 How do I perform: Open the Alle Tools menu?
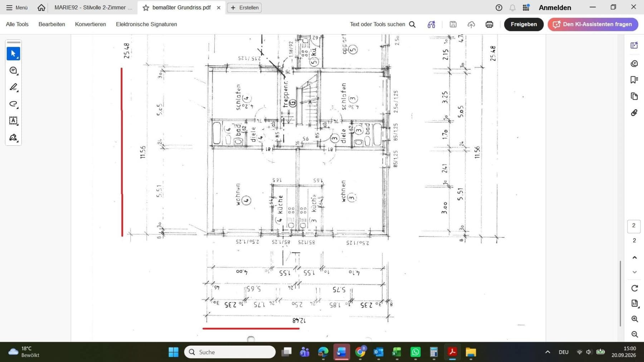point(17,24)
